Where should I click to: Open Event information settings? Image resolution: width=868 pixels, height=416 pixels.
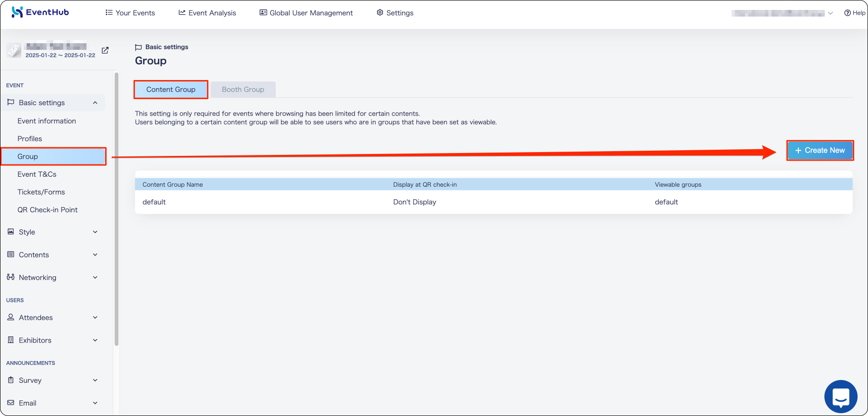47,121
